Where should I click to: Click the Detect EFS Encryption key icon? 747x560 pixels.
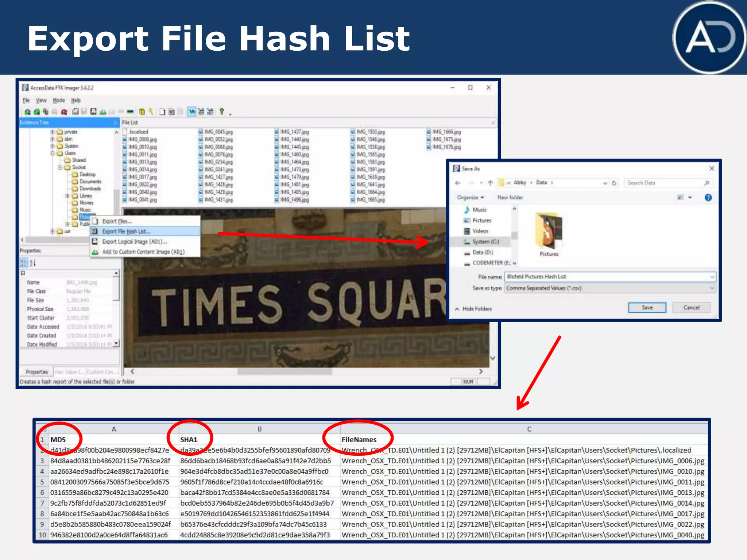pos(151,112)
